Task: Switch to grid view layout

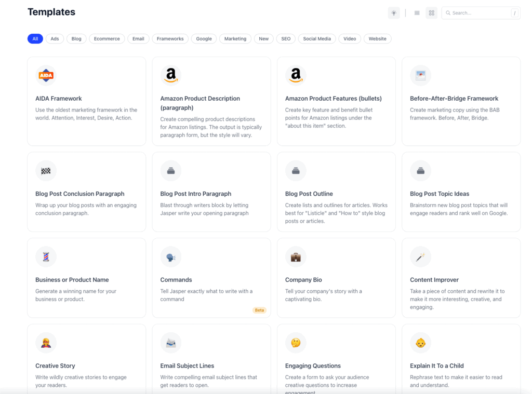Action: pos(431,13)
